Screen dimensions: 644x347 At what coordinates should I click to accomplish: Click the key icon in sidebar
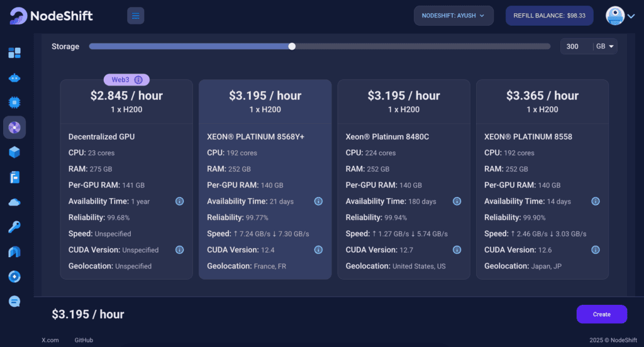(x=14, y=227)
